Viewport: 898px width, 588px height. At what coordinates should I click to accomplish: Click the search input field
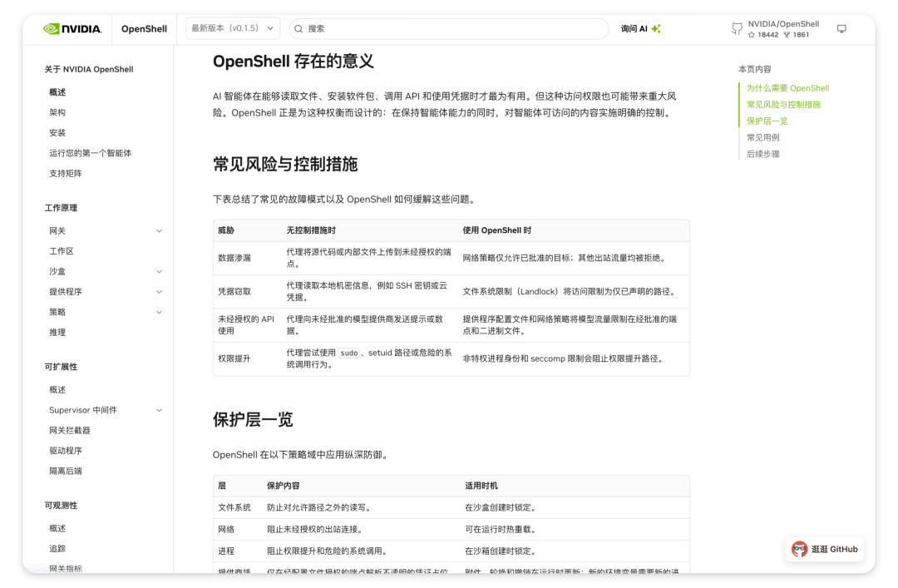(448, 28)
